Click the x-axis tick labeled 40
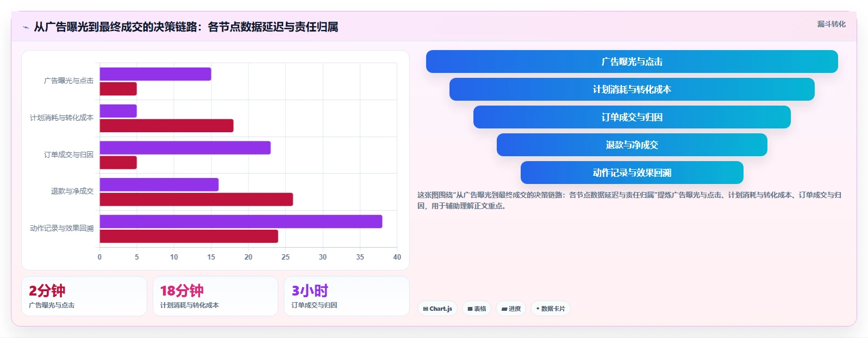The height and width of the screenshot is (338, 868). point(397,257)
